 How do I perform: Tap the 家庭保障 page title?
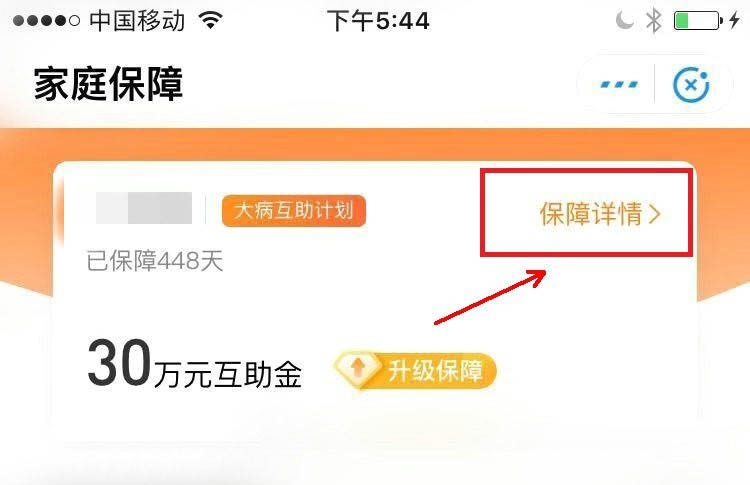pyautogui.click(x=109, y=84)
